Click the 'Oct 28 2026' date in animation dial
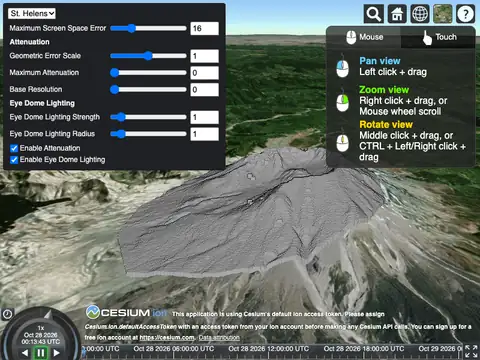Viewport: 480px width, 360px height. [x=41, y=335]
